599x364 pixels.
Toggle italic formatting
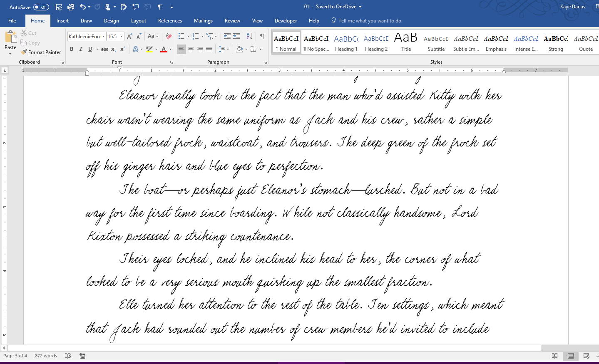click(x=81, y=49)
